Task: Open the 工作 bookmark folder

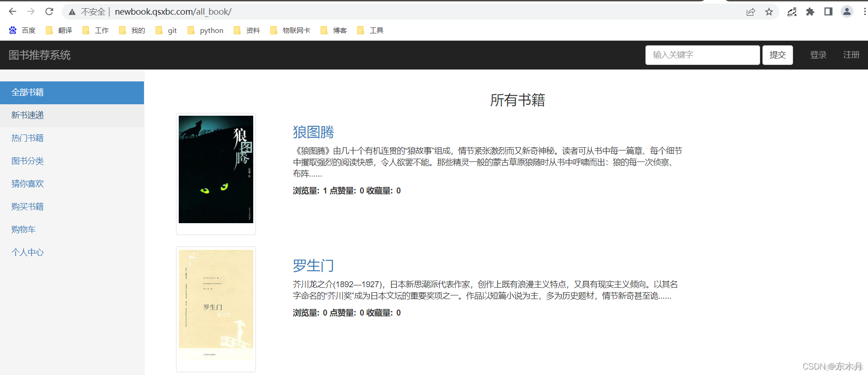Action: pyautogui.click(x=95, y=30)
